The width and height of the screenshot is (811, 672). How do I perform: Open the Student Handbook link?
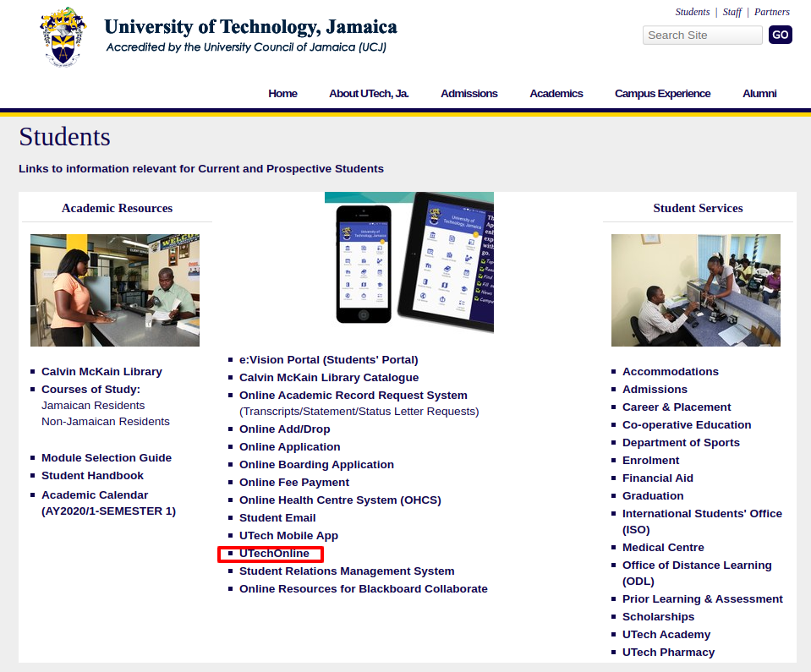[x=92, y=476]
